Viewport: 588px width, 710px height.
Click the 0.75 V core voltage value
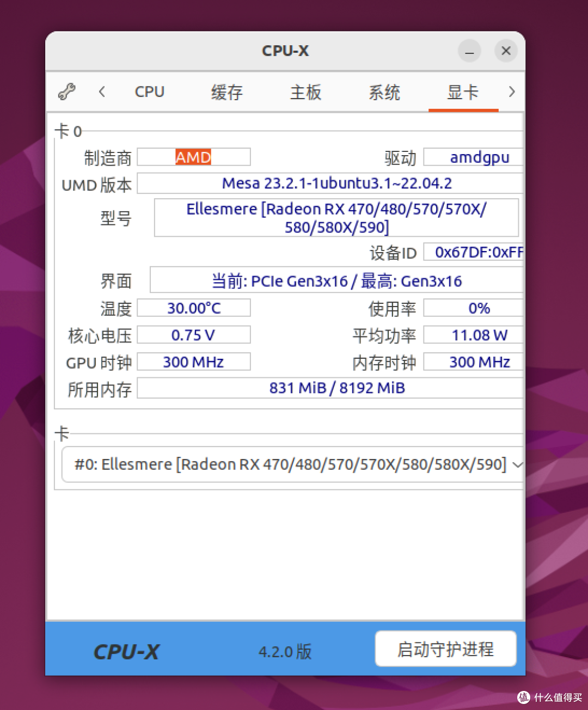point(194,335)
